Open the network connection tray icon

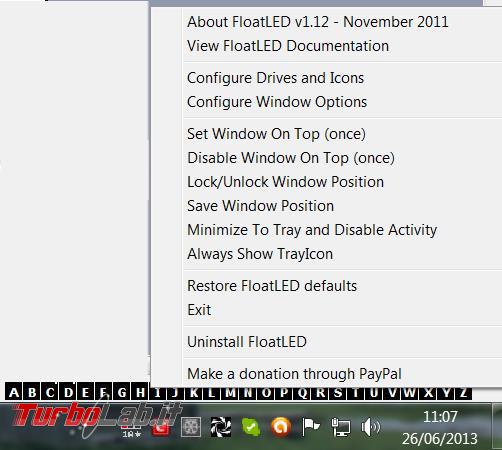pos(341,427)
